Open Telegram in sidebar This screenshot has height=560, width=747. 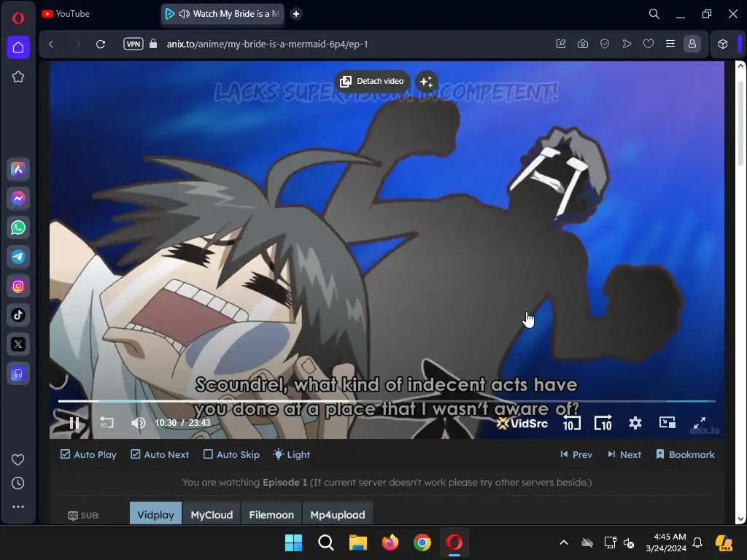click(x=18, y=257)
